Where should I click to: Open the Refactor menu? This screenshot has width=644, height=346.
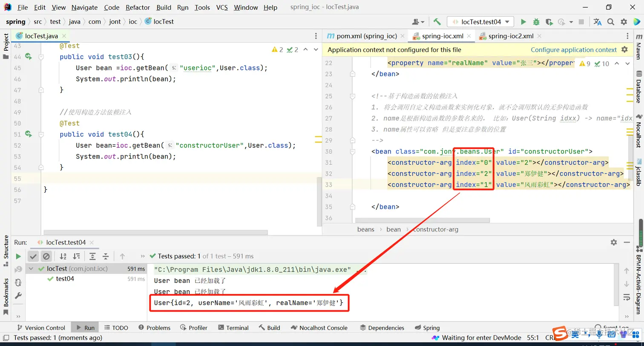tap(138, 7)
